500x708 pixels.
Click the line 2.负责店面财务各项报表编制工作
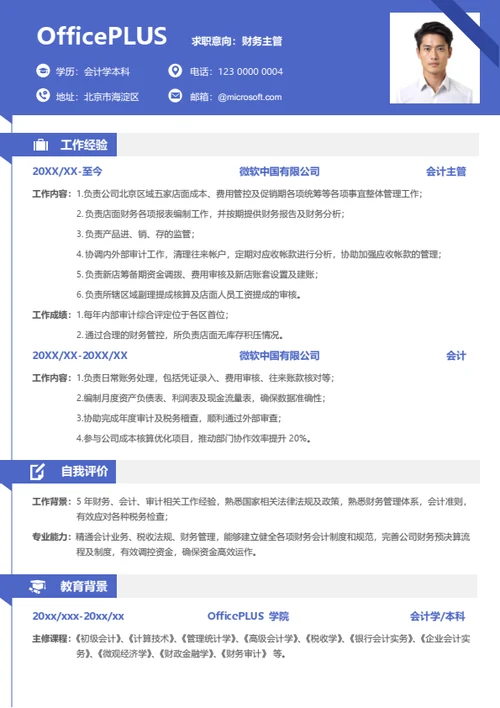point(210,214)
